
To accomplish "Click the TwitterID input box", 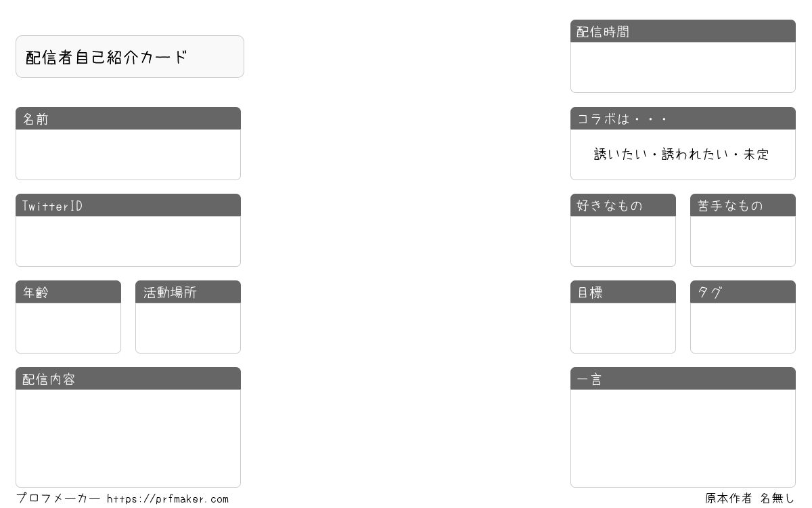I will pyautogui.click(x=128, y=241).
